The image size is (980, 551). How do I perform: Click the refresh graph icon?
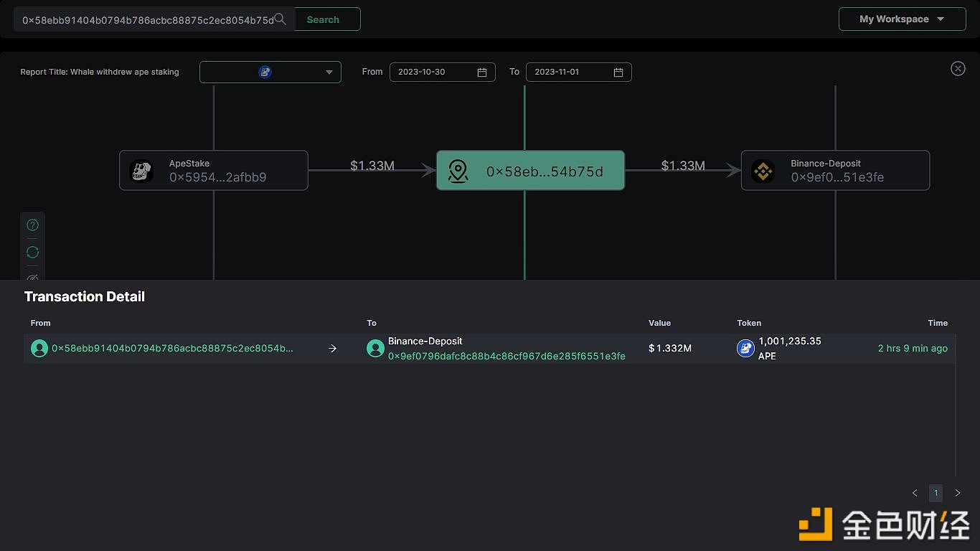point(32,253)
